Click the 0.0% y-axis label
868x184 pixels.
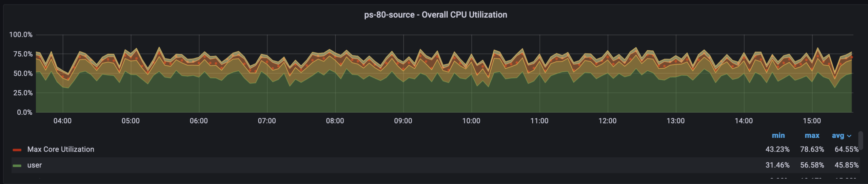25,112
